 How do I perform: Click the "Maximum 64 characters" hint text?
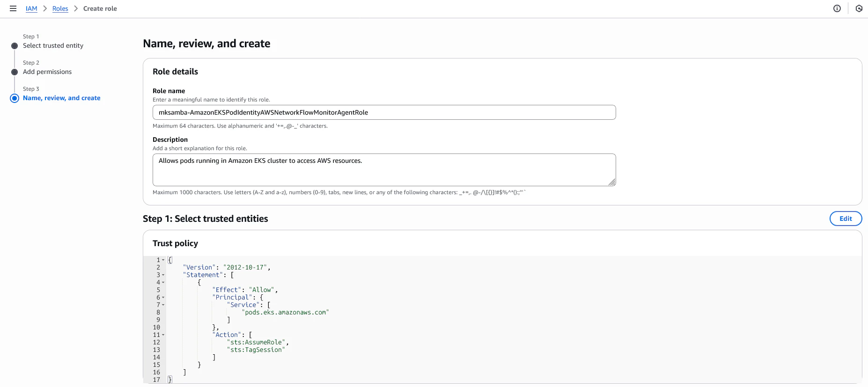pyautogui.click(x=240, y=126)
